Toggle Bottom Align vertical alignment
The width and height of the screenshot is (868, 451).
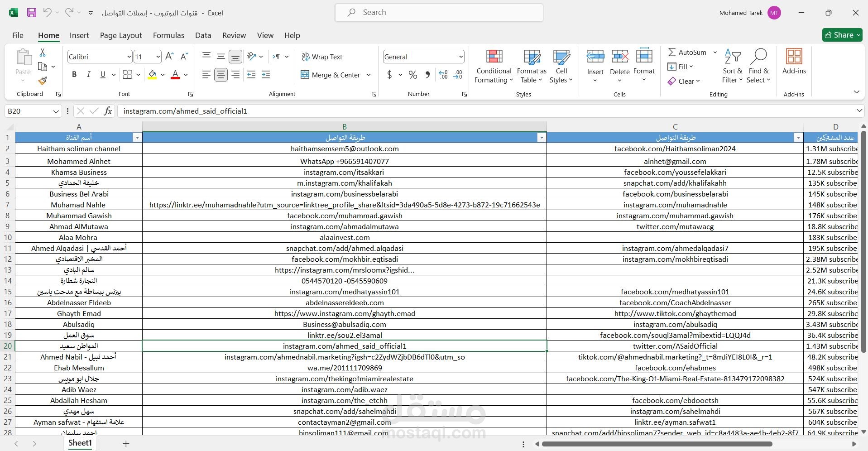235,57
